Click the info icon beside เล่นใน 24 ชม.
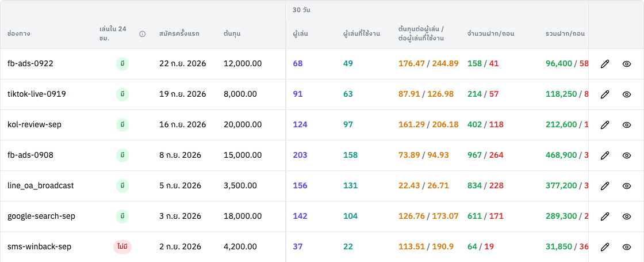Screen dimensions: 644x262 tap(143, 34)
